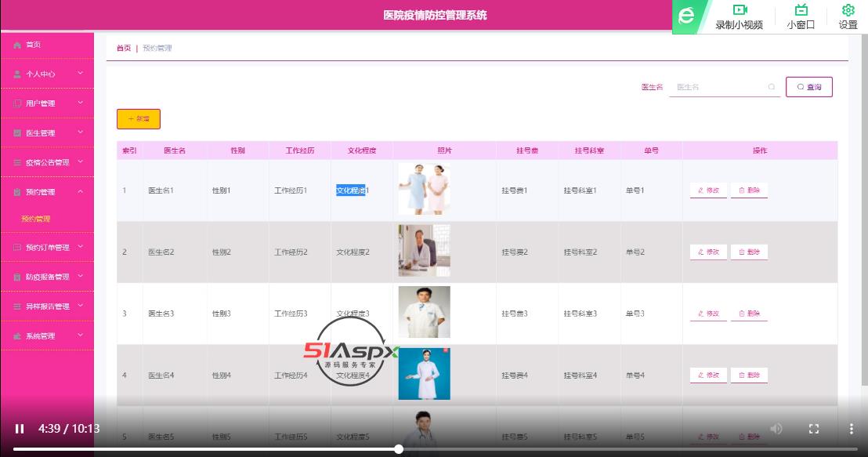Expand the 疫情公告管理 menu chevron
Viewport: 868px width, 457px height.
(80, 161)
